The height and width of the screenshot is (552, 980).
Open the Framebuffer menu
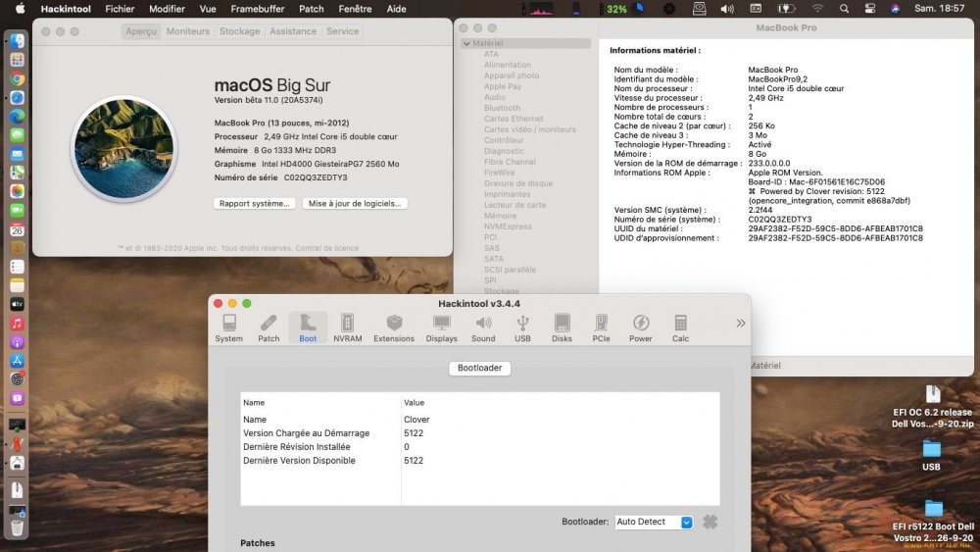258,9
